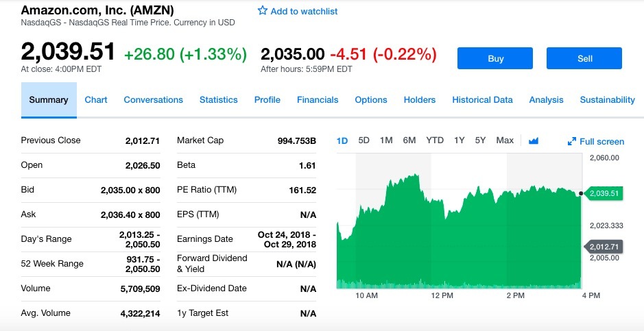View the Options tab
This screenshot has height=331, width=644.
coord(371,100)
